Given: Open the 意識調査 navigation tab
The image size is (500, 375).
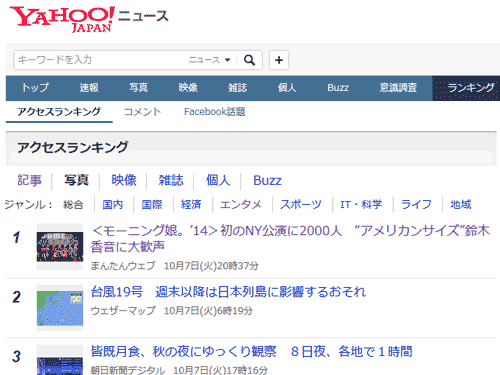Looking at the screenshot, I should click(398, 88).
